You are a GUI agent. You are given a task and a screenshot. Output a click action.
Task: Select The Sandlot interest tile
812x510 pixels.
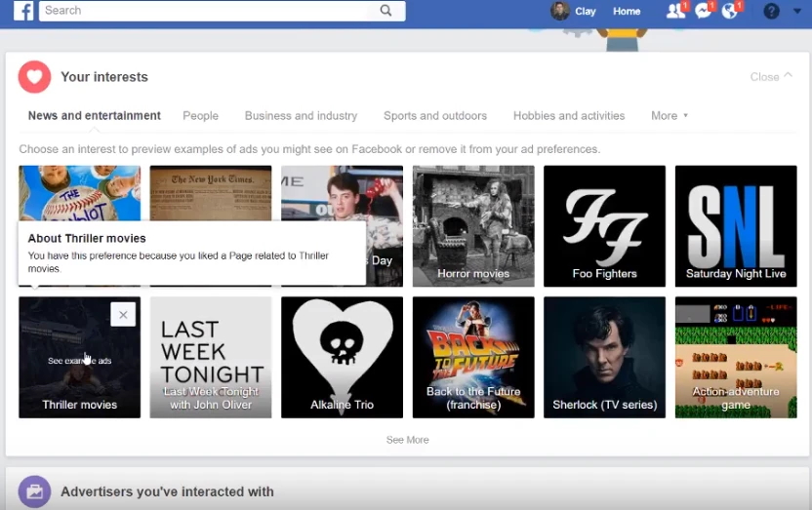coord(79,193)
